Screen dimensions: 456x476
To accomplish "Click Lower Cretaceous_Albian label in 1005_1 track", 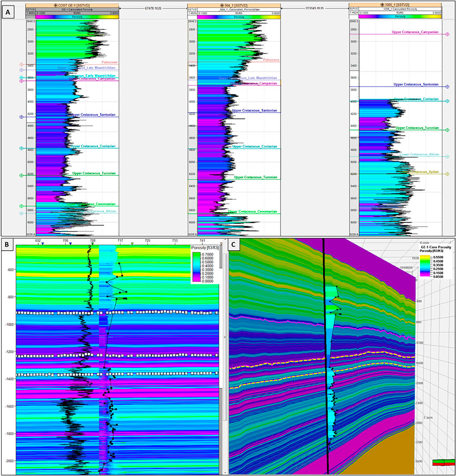I will (419, 154).
